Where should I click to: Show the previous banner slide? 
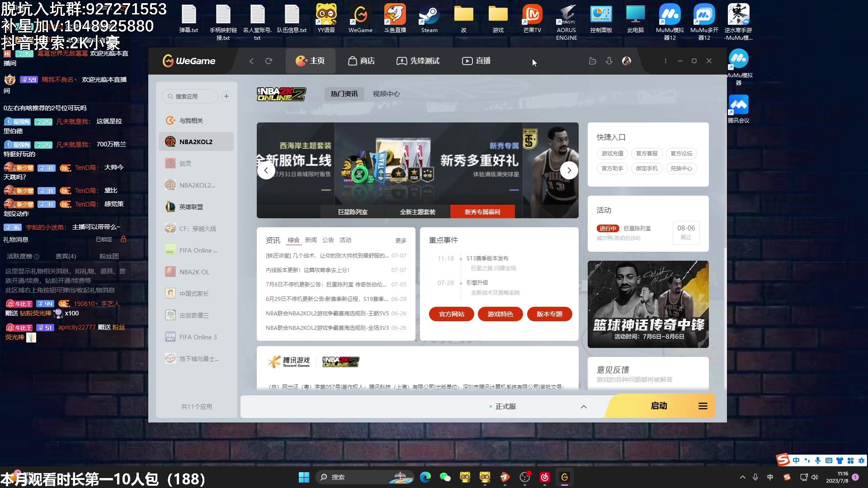coord(266,170)
